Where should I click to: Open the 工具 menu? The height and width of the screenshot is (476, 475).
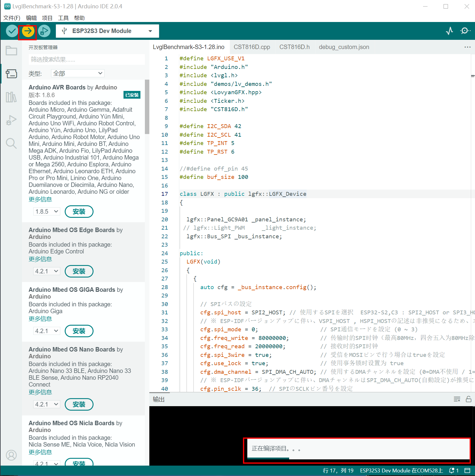(63, 18)
